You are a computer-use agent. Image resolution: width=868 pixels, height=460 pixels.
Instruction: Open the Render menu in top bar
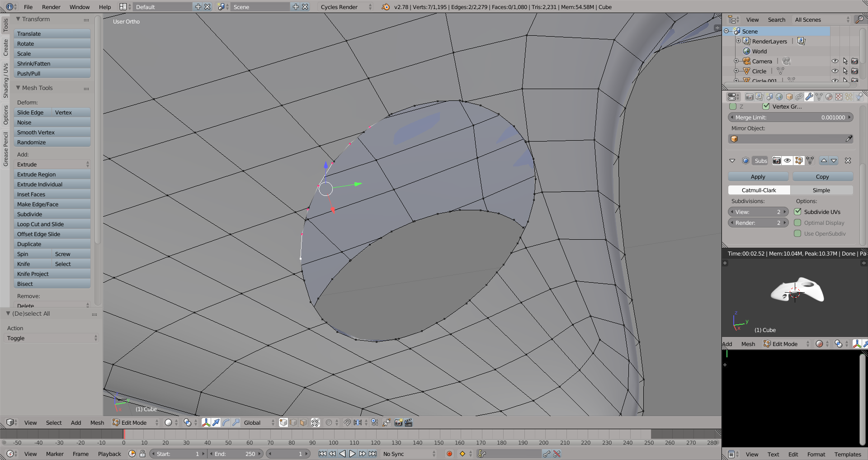click(51, 7)
